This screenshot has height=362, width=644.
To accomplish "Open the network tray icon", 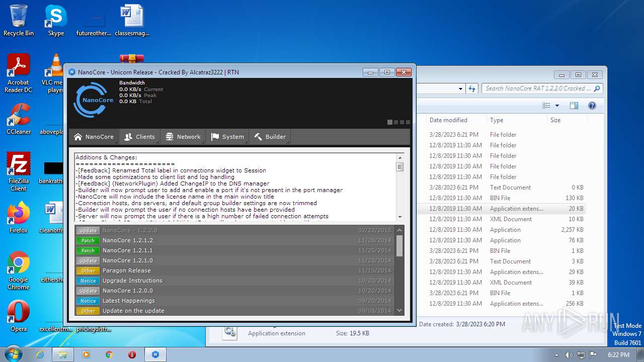I will [581, 355].
